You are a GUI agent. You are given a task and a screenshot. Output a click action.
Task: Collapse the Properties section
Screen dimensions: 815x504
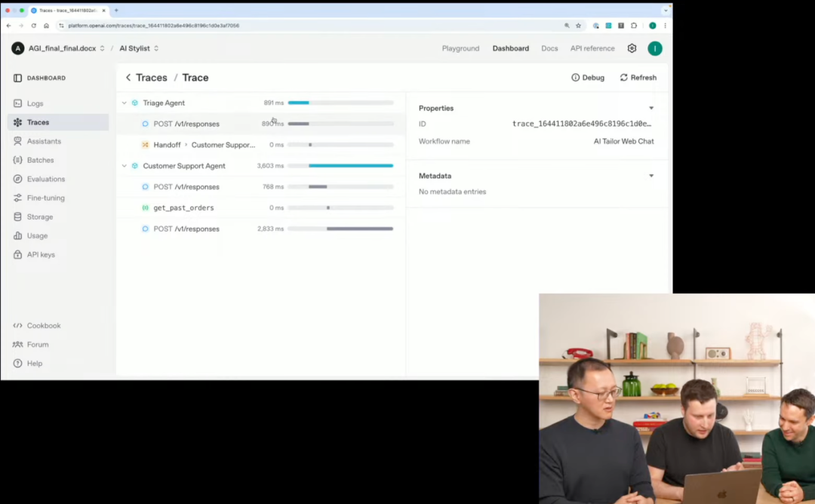[x=651, y=108]
